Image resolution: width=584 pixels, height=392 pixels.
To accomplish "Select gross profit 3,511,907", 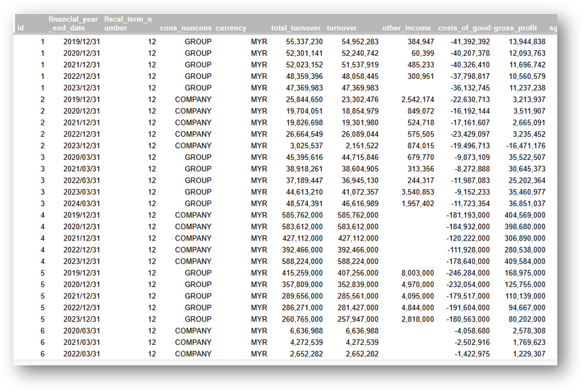I will 529,111.
